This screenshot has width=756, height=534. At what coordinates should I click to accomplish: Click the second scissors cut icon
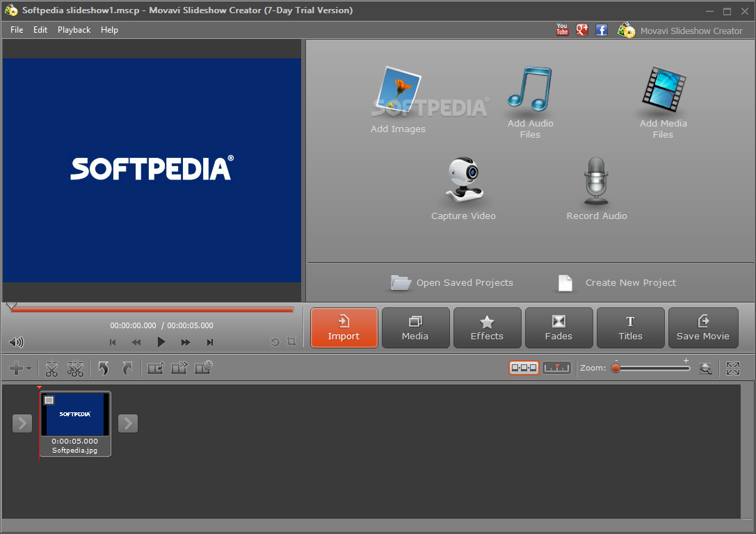(x=75, y=369)
